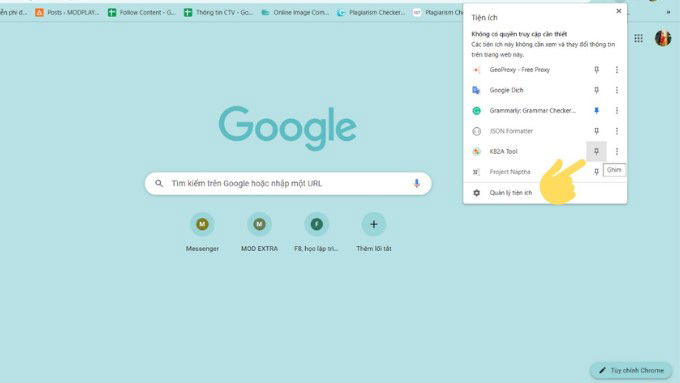Add a shortcut with Thêm lối tắt
This screenshot has width=680, height=383.
click(374, 232)
